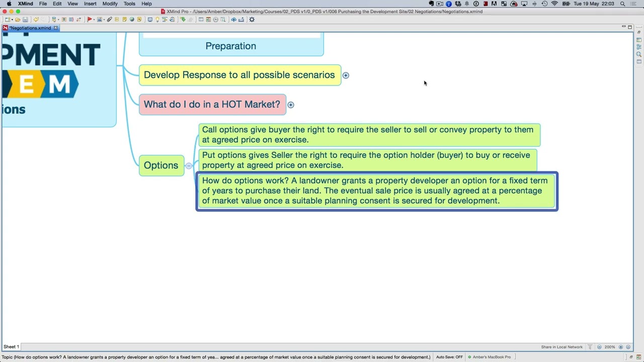This screenshot has height=362, width=644.
Task: Open the XMind application menu
Action: pyautogui.click(x=25, y=4)
